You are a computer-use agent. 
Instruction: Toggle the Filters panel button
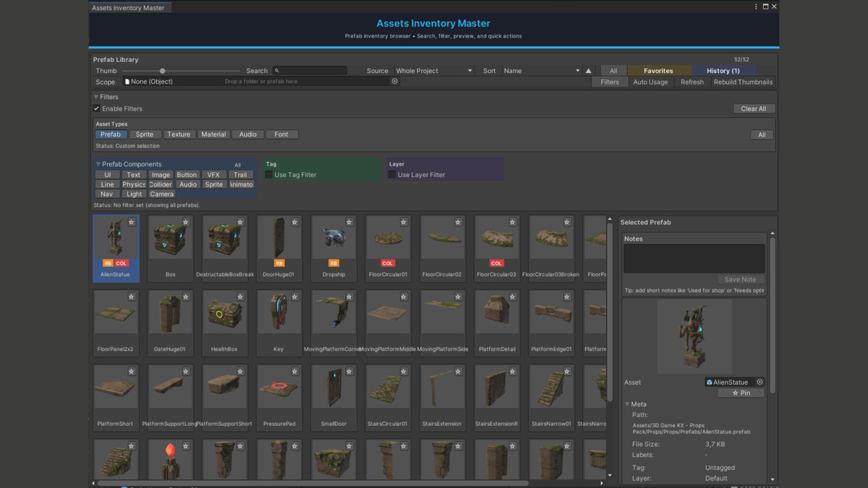610,82
